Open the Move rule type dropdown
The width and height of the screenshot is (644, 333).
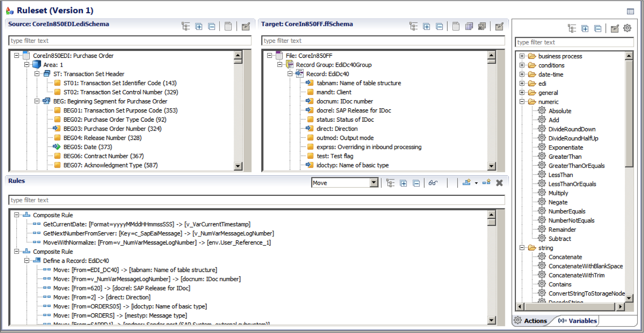(374, 183)
